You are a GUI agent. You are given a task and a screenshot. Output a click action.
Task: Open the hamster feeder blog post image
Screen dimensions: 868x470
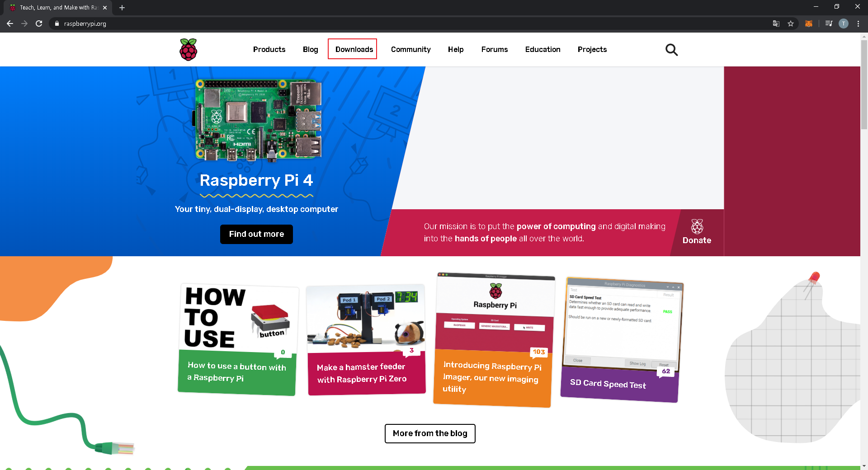[x=365, y=319]
